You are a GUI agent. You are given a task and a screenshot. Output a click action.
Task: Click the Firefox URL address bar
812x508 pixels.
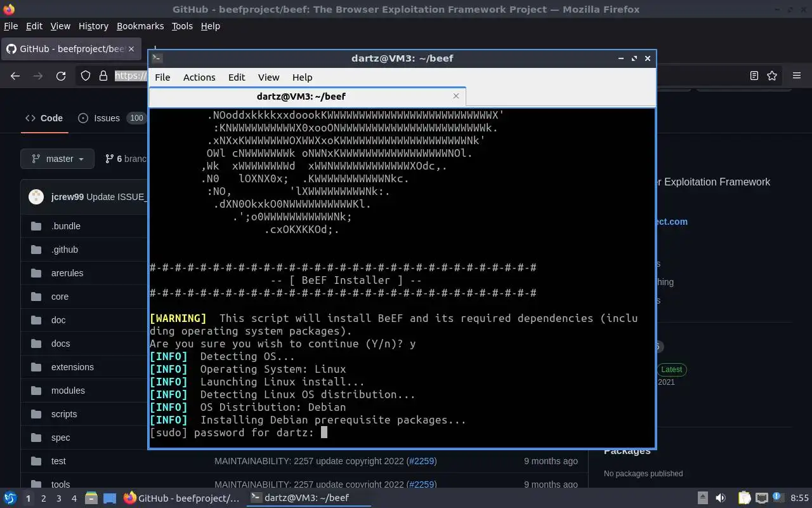point(131,76)
